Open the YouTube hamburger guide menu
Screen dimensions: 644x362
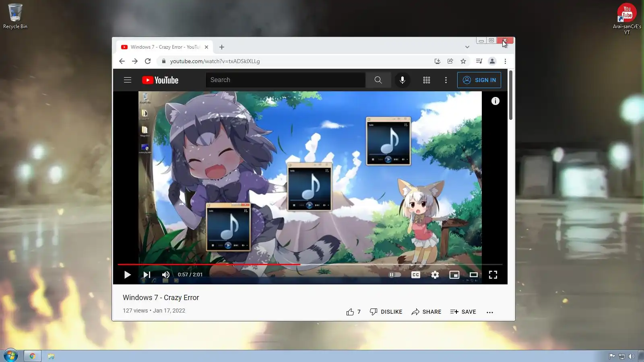coord(128,80)
